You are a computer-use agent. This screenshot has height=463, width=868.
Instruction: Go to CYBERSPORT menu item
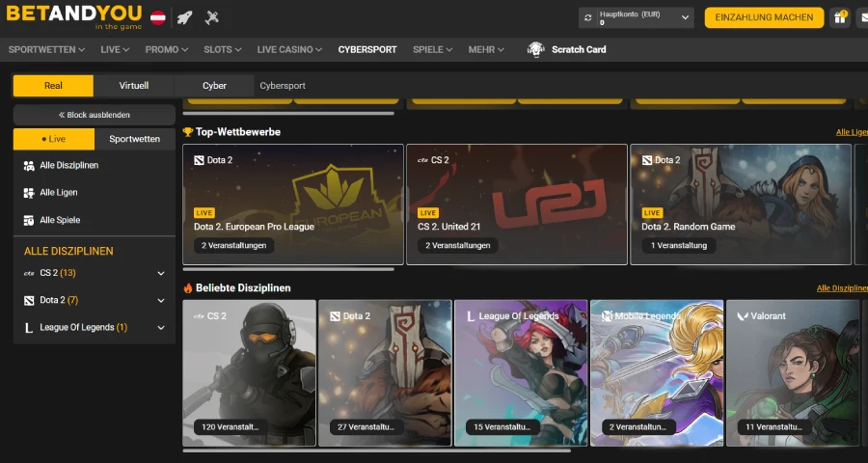tap(367, 50)
